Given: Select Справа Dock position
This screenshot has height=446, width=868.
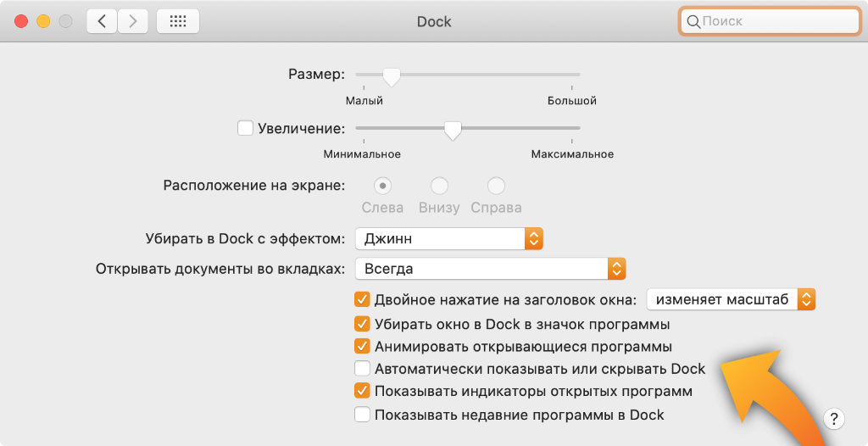Looking at the screenshot, I should [496, 185].
